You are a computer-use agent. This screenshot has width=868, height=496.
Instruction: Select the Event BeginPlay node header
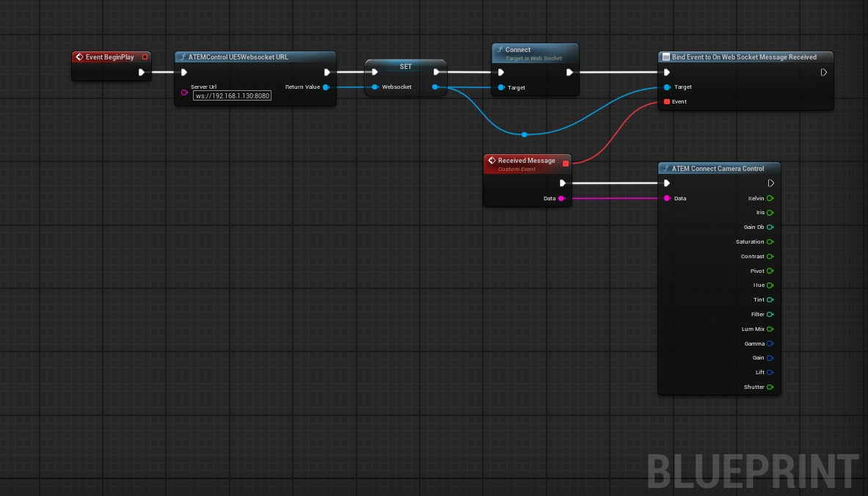click(110, 56)
